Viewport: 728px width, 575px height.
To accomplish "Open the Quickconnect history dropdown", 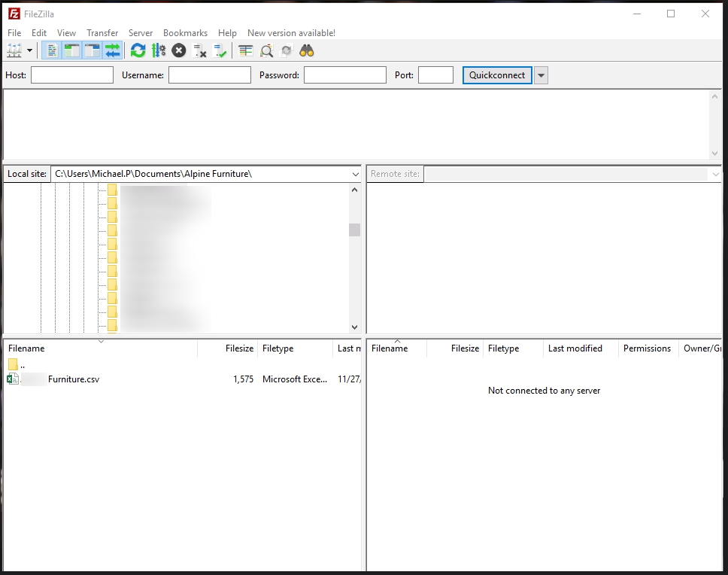I will 541,75.
